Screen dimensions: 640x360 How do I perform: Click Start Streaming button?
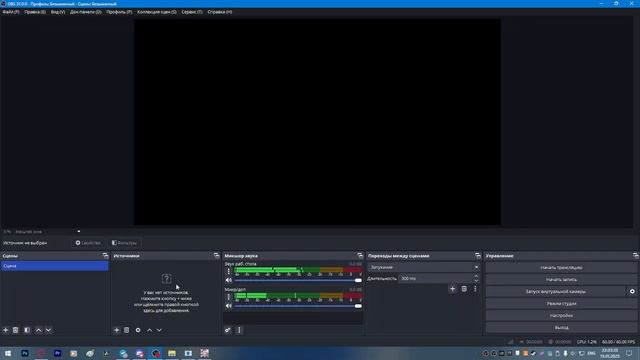coord(561,268)
